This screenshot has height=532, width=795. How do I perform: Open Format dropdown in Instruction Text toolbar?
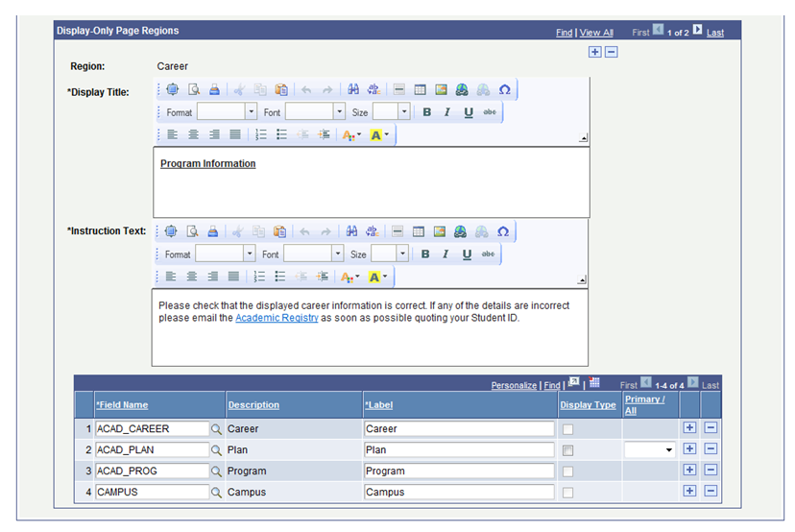coord(250,254)
